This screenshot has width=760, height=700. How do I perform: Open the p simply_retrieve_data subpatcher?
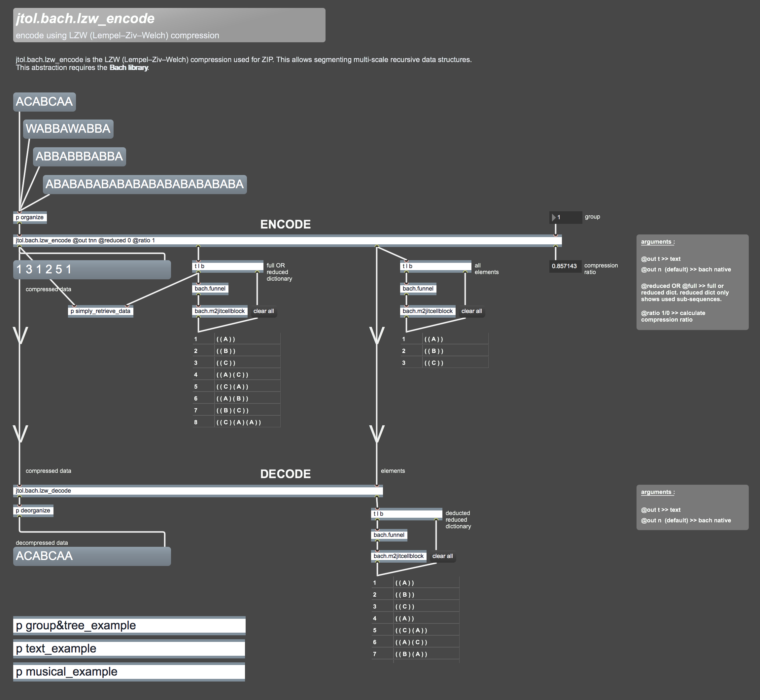tap(100, 311)
